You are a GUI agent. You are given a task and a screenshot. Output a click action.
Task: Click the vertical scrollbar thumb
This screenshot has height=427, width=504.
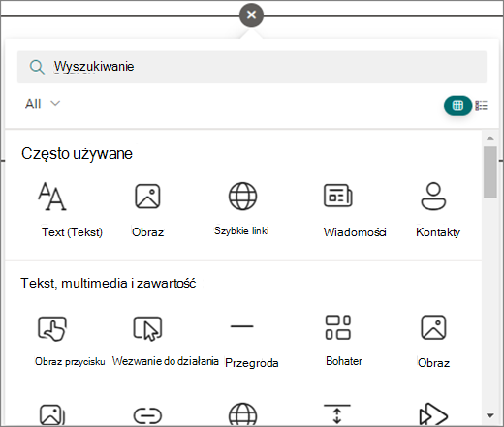coord(490,172)
